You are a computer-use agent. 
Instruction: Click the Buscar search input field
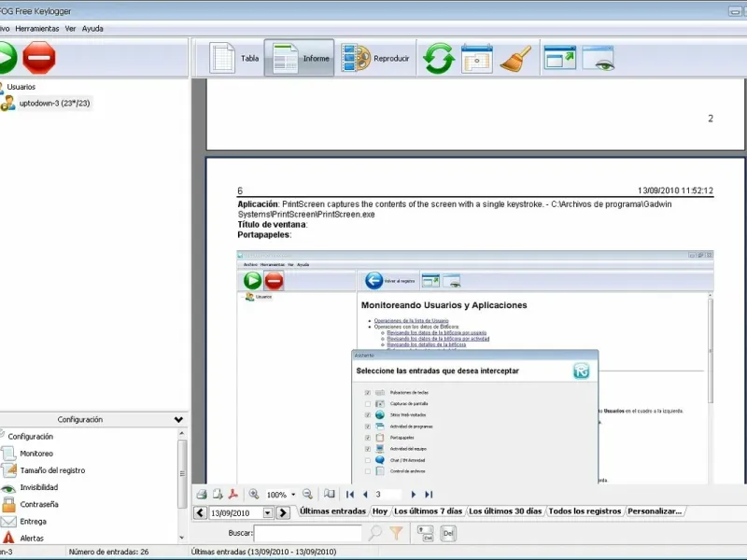[308, 533]
